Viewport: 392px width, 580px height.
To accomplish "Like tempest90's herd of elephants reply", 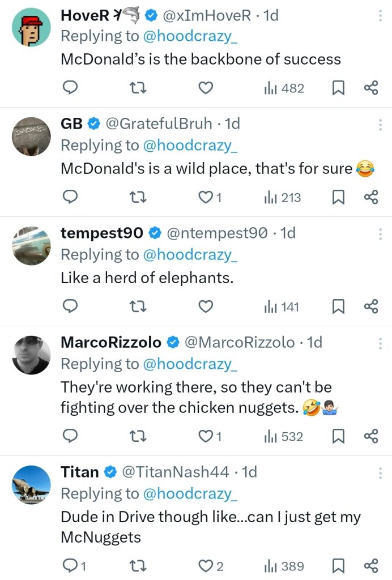I will point(206,307).
